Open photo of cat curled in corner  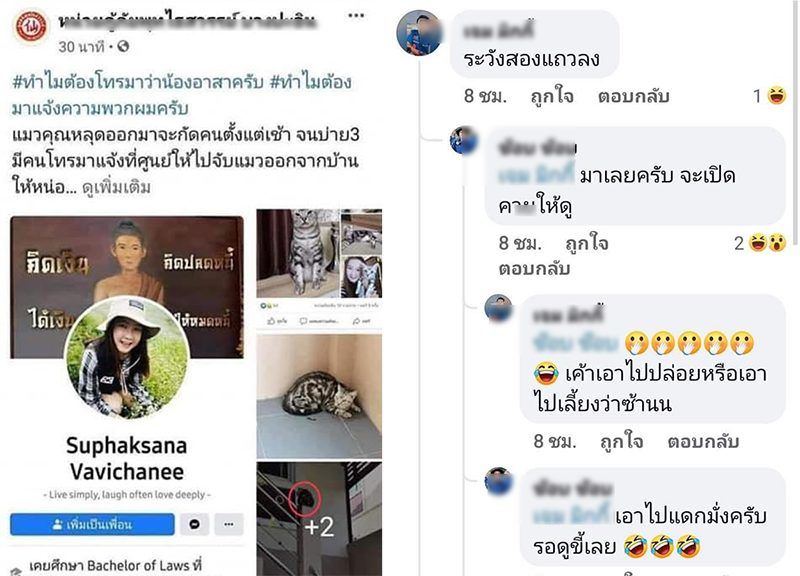pos(319,396)
